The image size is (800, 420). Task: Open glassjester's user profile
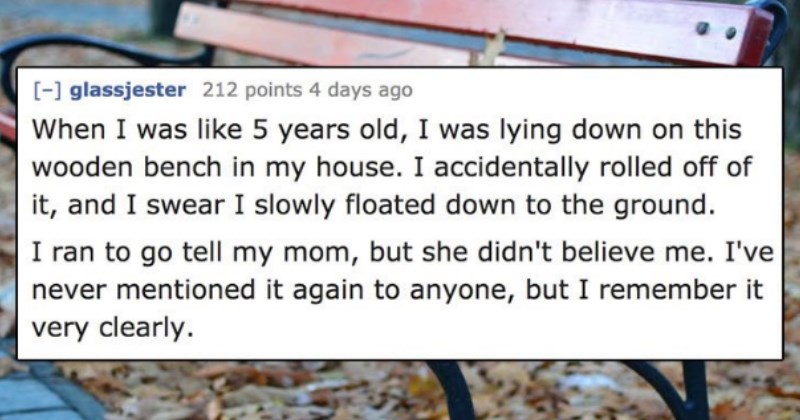[x=127, y=90]
